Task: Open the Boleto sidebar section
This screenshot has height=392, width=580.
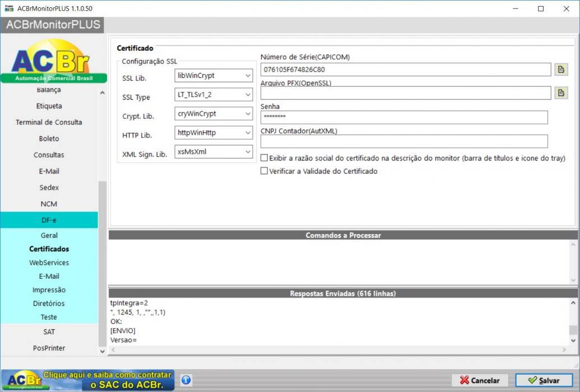Action: tap(49, 138)
